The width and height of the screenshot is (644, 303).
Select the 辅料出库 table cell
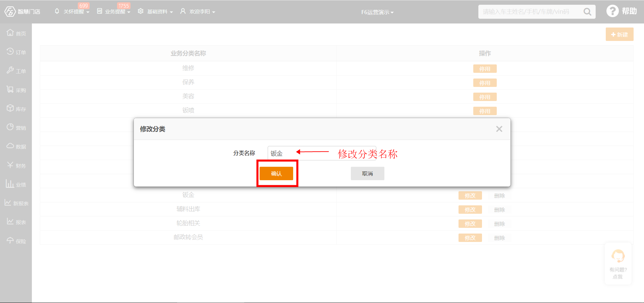188,209
